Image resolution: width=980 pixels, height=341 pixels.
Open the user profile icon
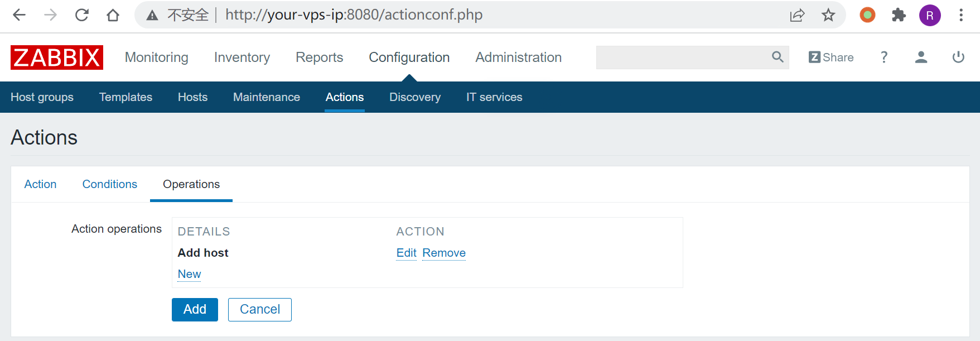tap(921, 57)
